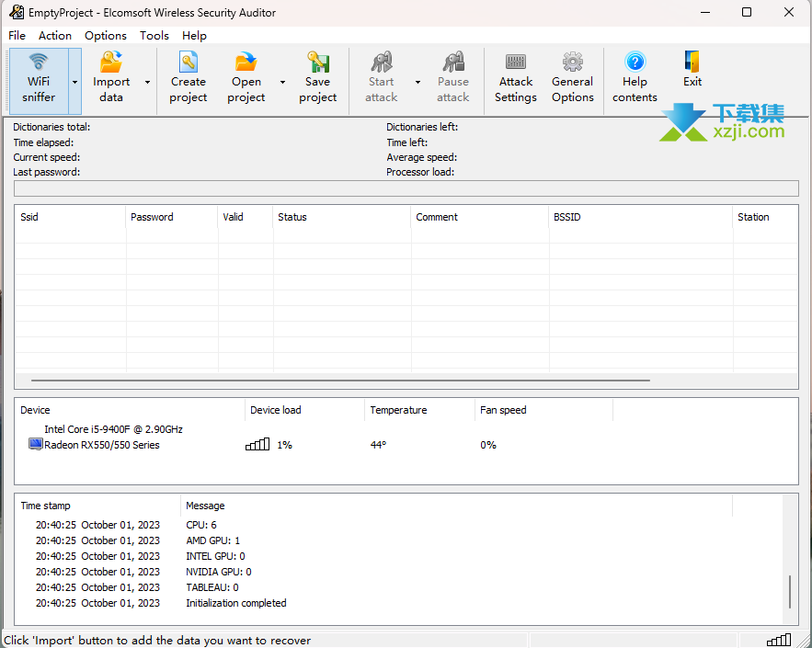Click the Station column header
Viewport: 812px width, 648px height.
(x=765, y=217)
